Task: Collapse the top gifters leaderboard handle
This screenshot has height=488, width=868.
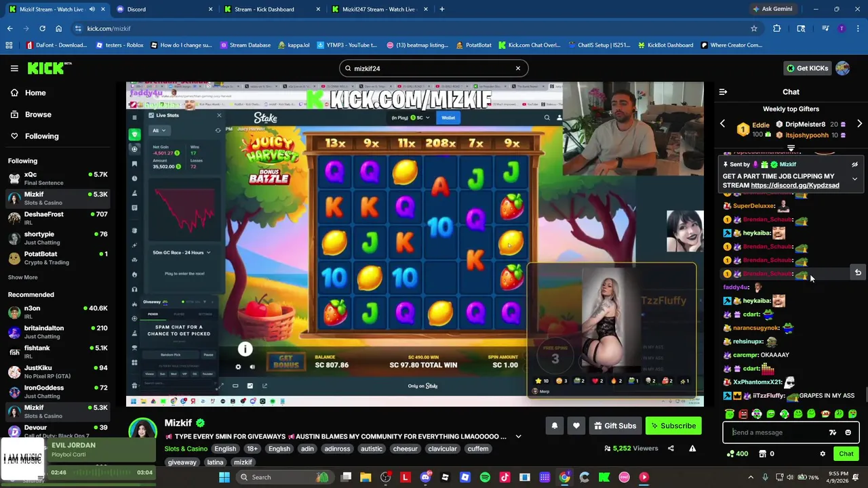Action: (791, 148)
